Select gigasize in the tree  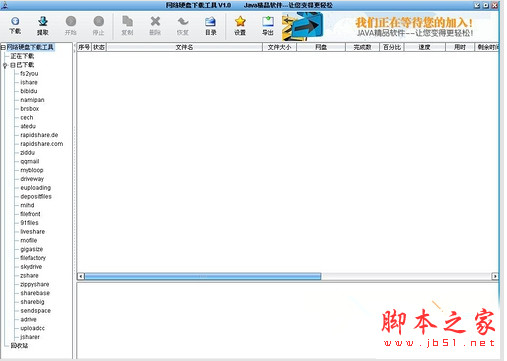click(32, 249)
